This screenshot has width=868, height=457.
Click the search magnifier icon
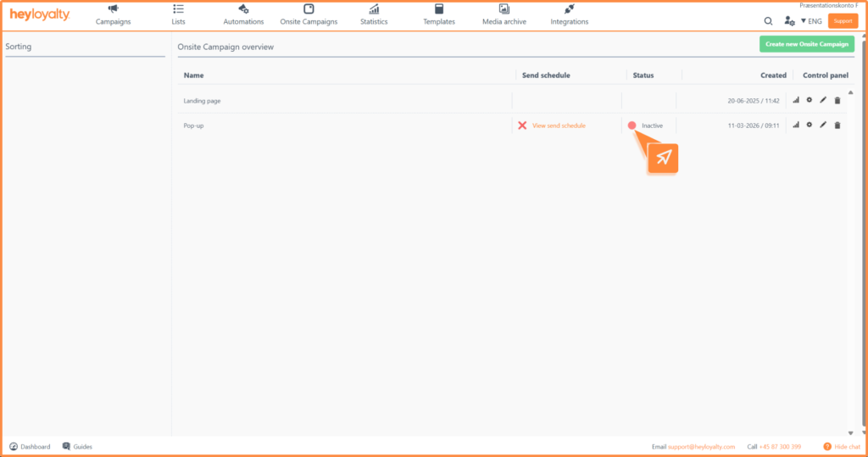tap(768, 21)
